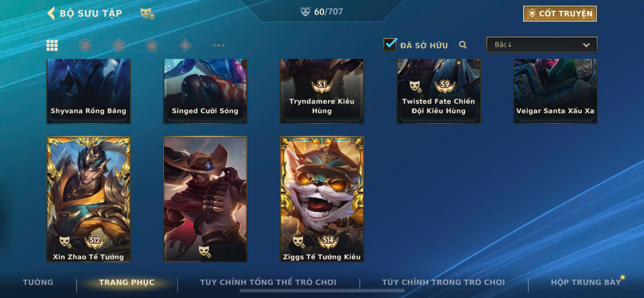Go back using the arrow beside Bộ Sưu Tập

coord(51,13)
